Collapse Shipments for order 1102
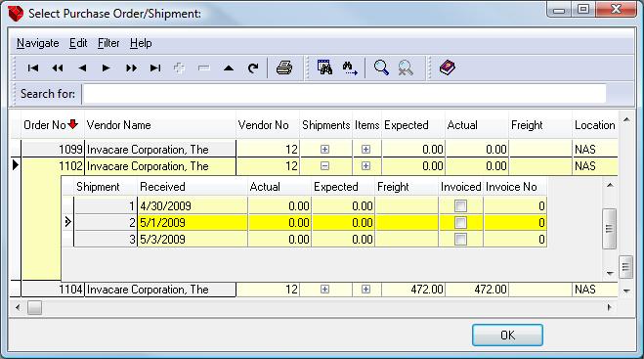Screen dimensions: 644x359 tap(324, 166)
